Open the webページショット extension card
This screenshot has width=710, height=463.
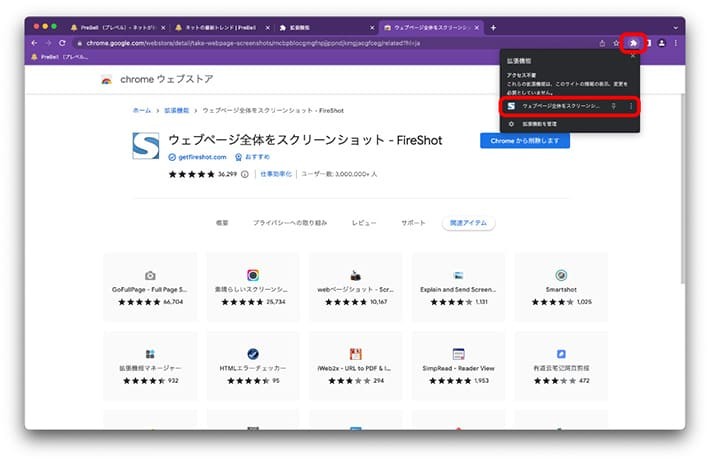[356, 287]
